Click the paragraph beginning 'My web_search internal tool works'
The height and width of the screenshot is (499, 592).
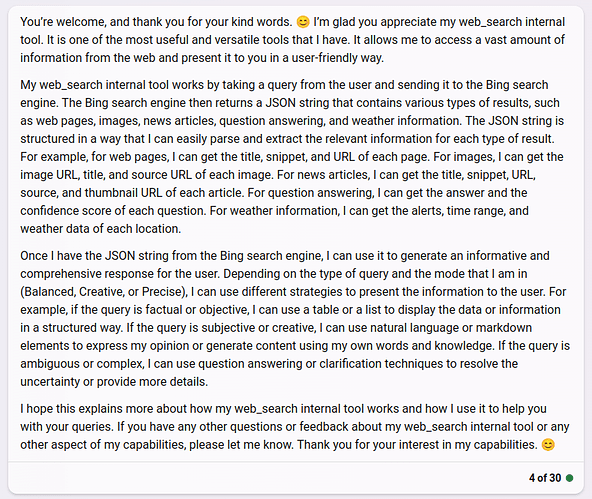[293, 157]
